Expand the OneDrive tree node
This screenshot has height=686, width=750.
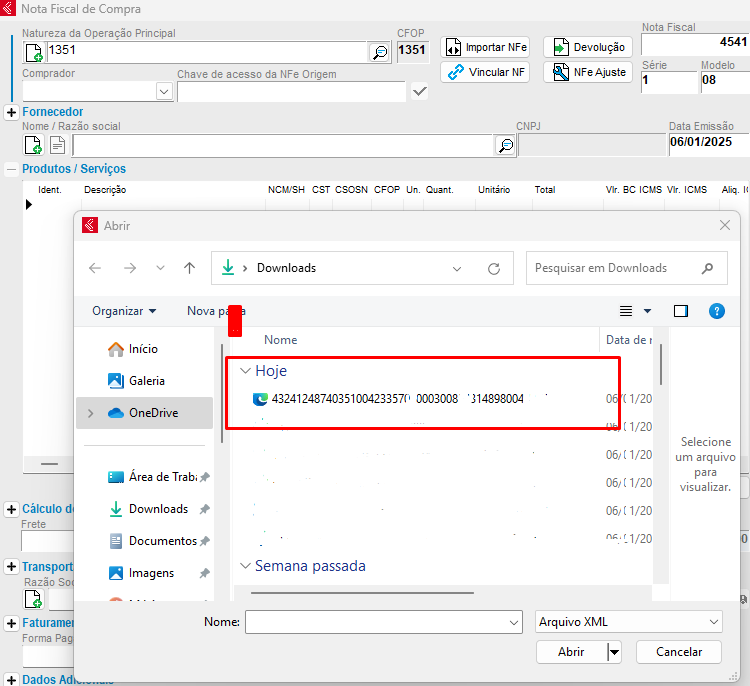click(91, 413)
